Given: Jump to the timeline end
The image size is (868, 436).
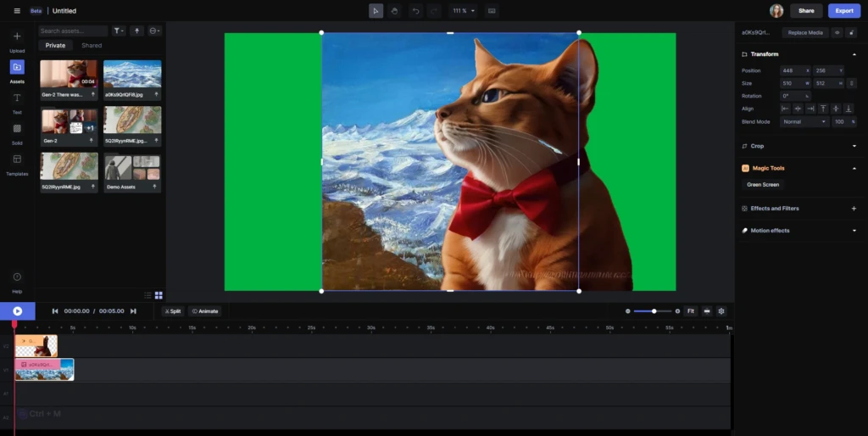Looking at the screenshot, I should coord(133,311).
